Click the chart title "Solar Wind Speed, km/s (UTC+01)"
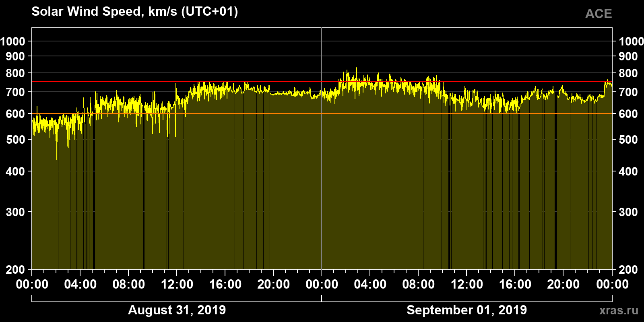Image resolution: width=644 pixels, height=322 pixels. click(135, 12)
